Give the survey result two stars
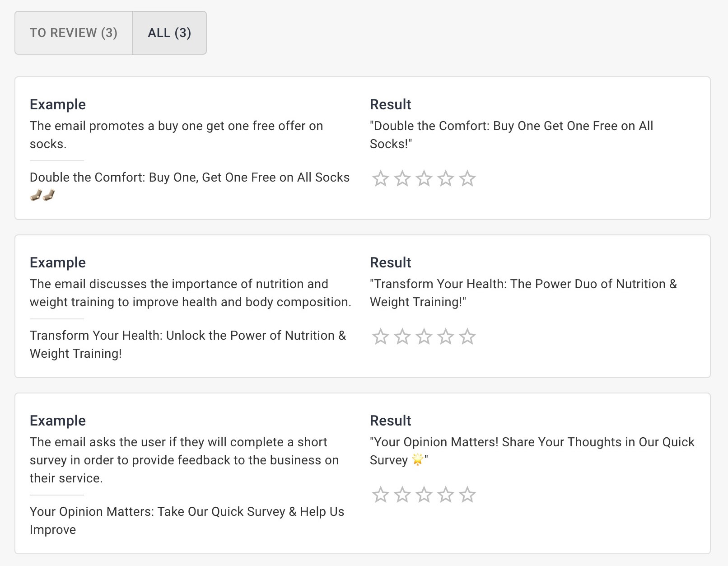The height and width of the screenshot is (566, 728). [x=402, y=495]
